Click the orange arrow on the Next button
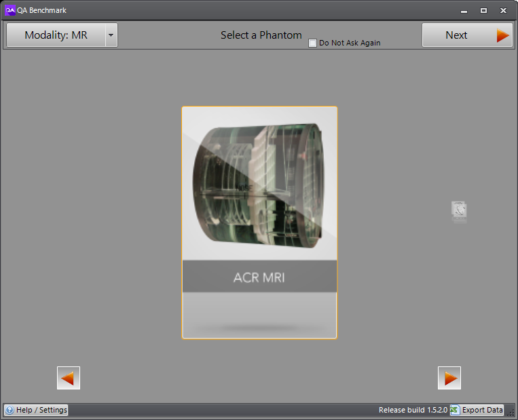 point(502,35)
